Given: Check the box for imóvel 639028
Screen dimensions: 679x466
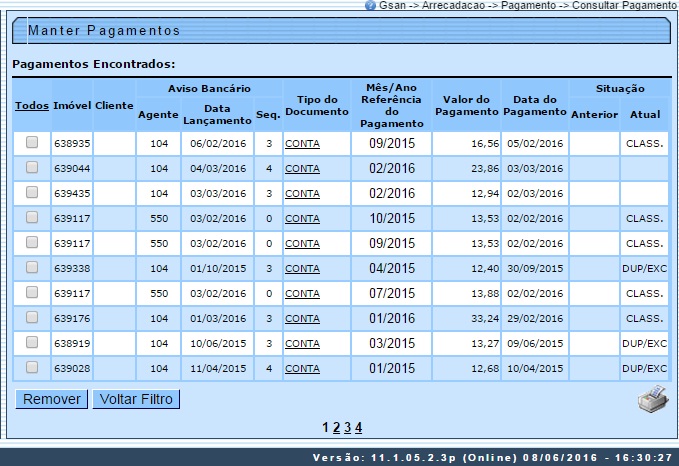Looking at the screenshot, I should point(32,367).
